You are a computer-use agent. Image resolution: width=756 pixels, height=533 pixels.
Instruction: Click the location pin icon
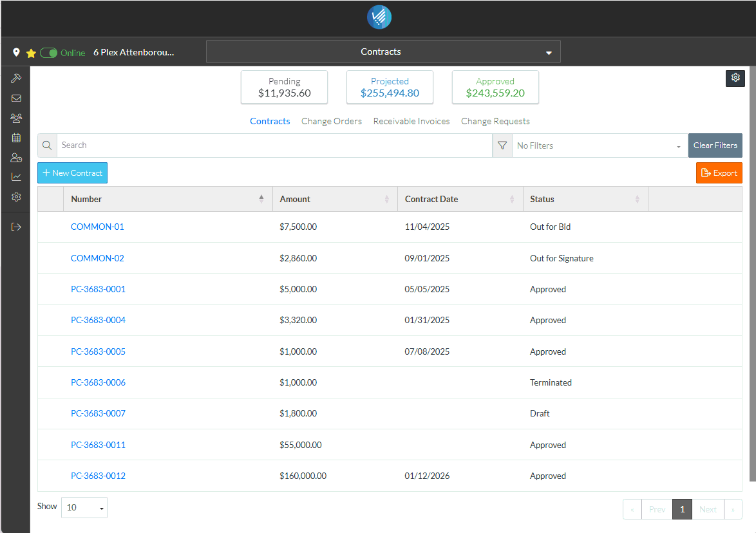click(x=17, y=53)
